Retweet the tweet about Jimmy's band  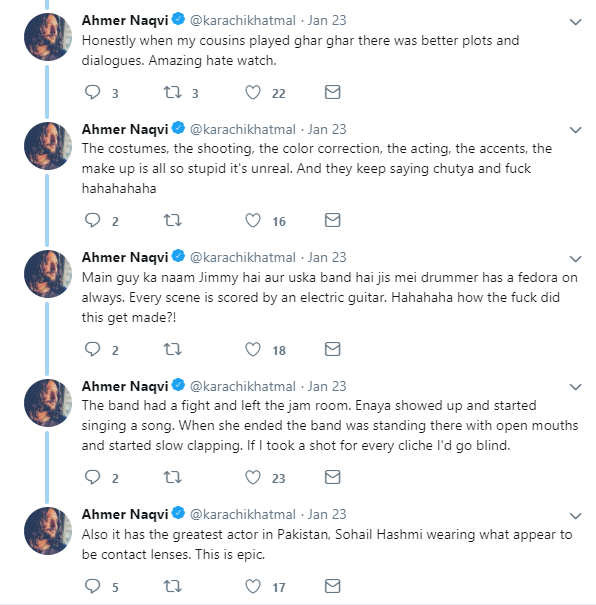(x=172, y=350)
